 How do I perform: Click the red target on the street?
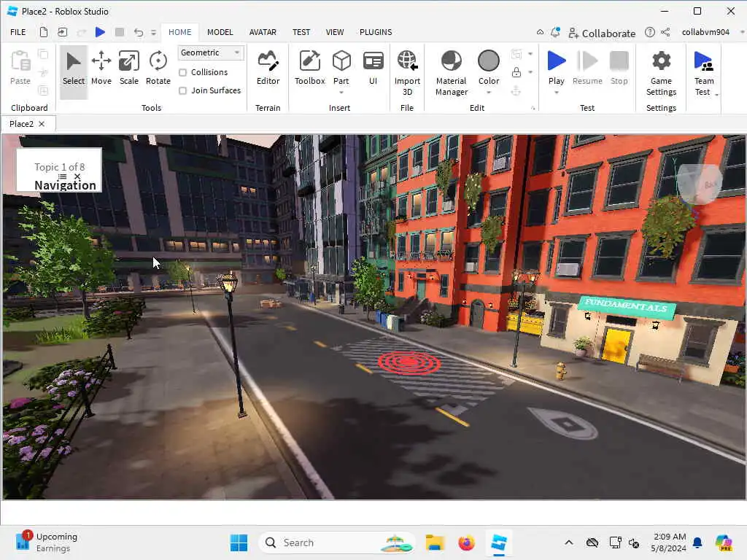409,363
